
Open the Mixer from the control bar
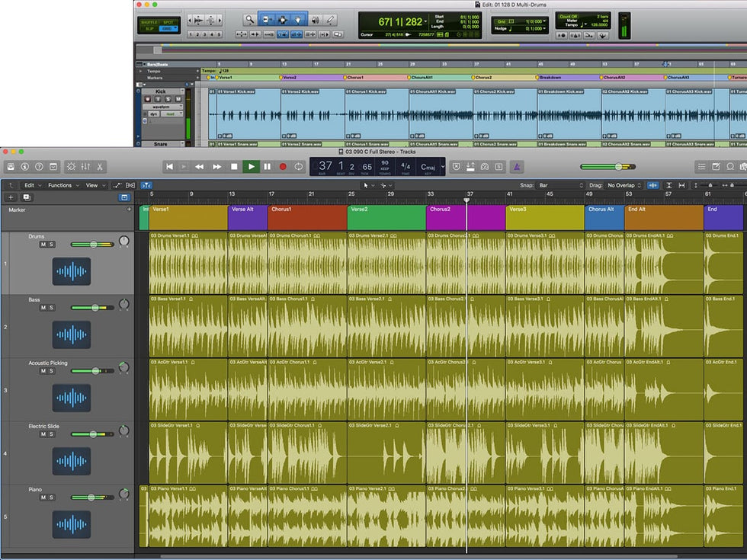tap(85, 166)
